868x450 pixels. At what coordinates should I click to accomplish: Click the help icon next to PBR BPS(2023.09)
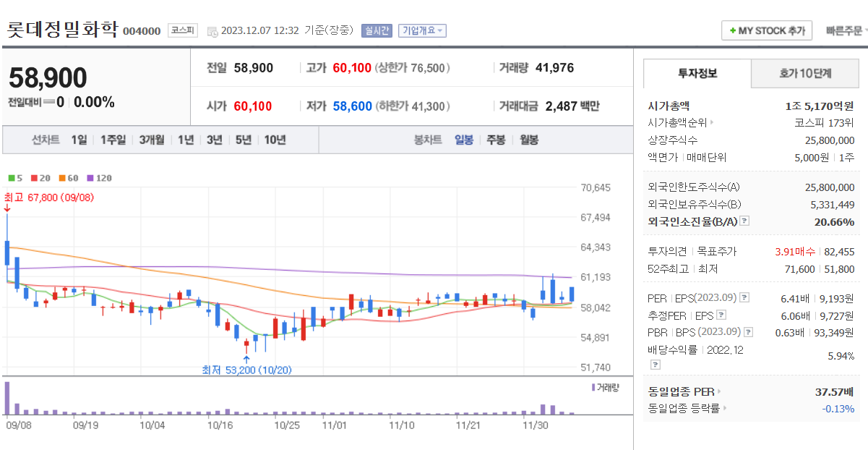[748, 332]
